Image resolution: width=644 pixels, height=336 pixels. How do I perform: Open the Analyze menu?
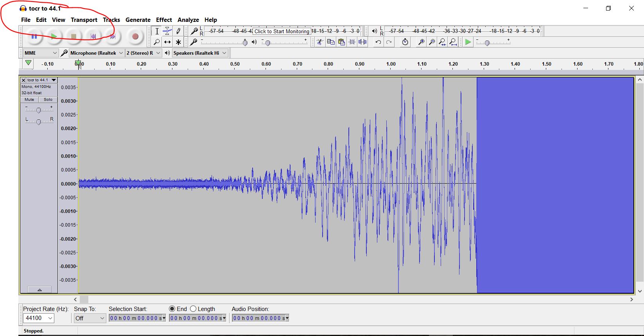pos(188,20)
